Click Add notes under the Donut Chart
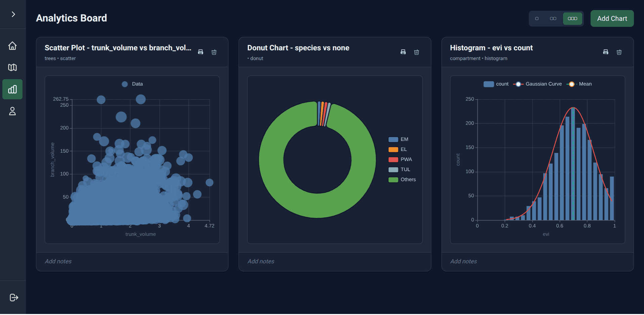The height and width of the screenshot is (315, 644). pos(261,261)
